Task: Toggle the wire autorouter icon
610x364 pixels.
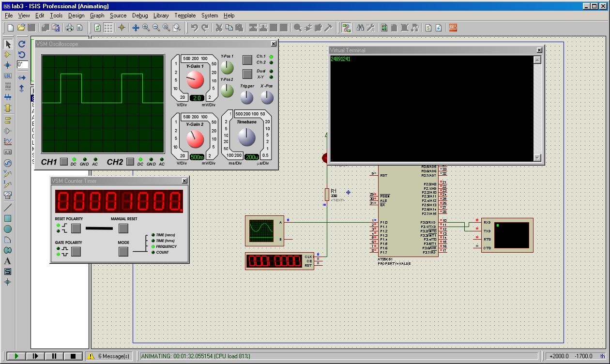Action: 346,28
